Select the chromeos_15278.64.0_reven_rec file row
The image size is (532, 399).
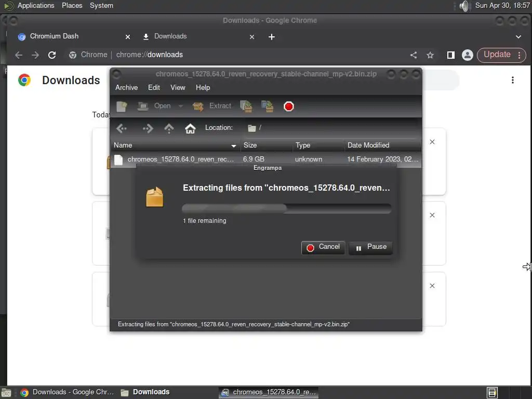click(266, 159)
